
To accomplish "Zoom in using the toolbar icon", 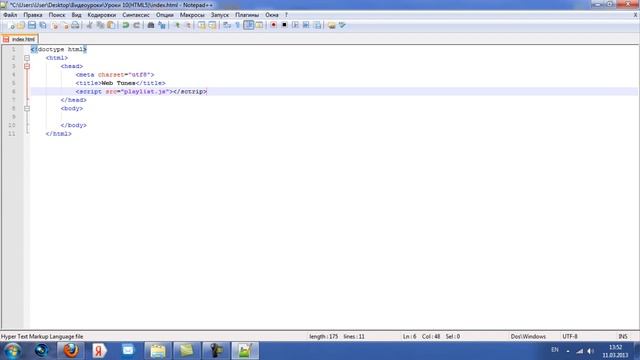I will 177,25.
